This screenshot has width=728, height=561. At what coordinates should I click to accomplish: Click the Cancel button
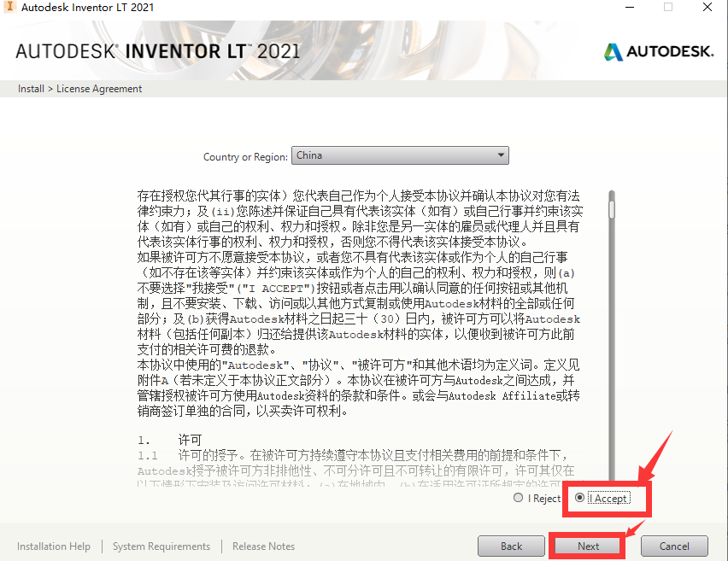(x=674, y=546)
